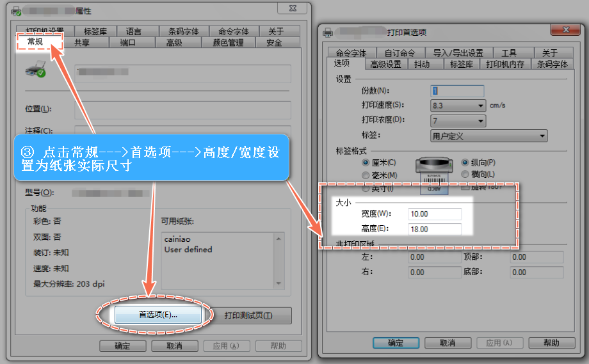Click the 高度(E) field showing 18.00
Viewport: 589px width, 364px height.
coord(435,229)
